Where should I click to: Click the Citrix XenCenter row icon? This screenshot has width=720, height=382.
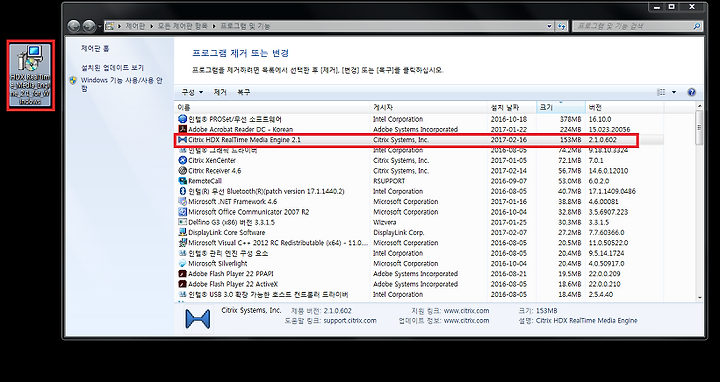click(x=182, y=160)
